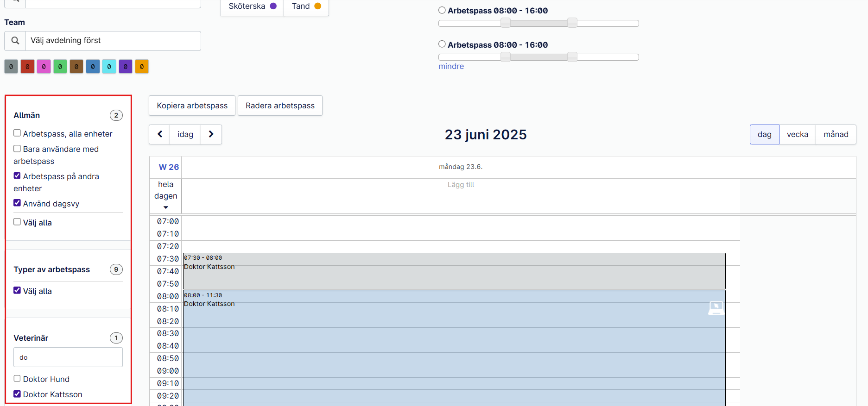Switch to vecka view
The height and width of the screenshot is (406, 868).
click(798, 134)
